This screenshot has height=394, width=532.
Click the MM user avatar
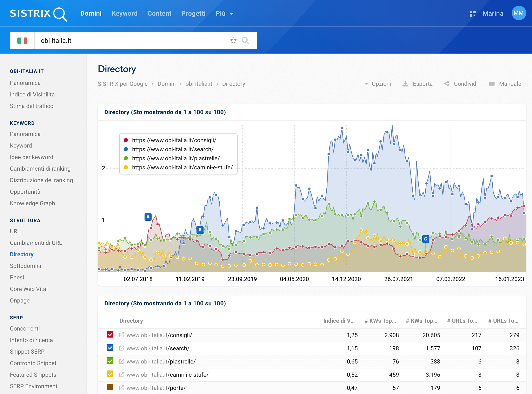click(519, 13)
